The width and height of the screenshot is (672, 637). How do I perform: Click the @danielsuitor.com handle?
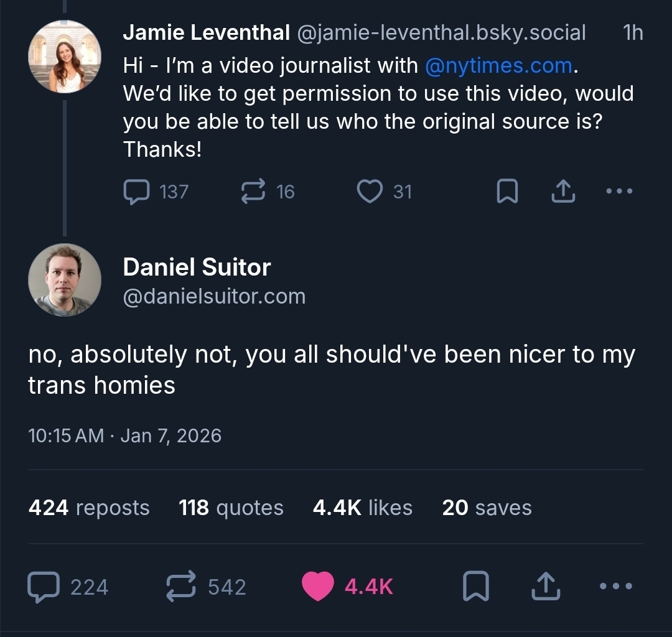pyautogui.click(x=214, y=296)
